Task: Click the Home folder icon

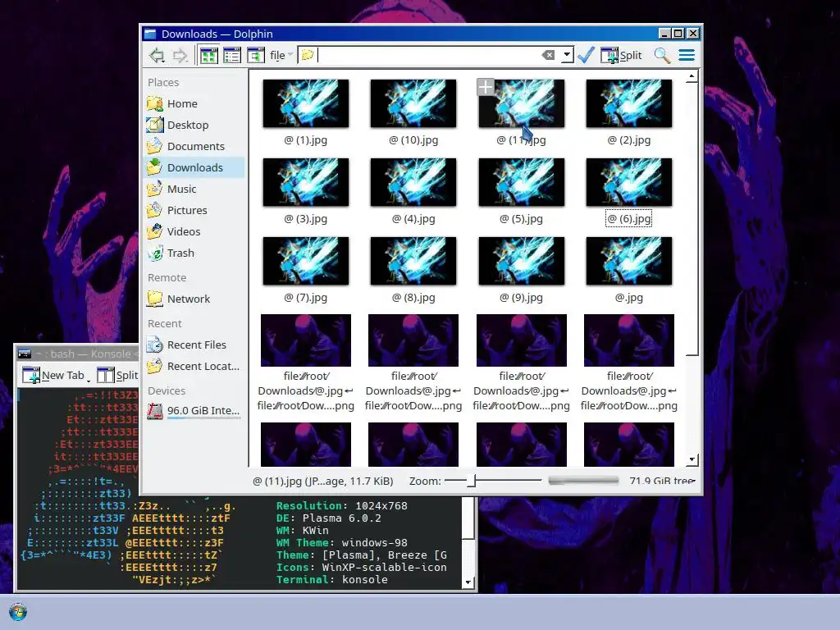Action: coord(155,103)
